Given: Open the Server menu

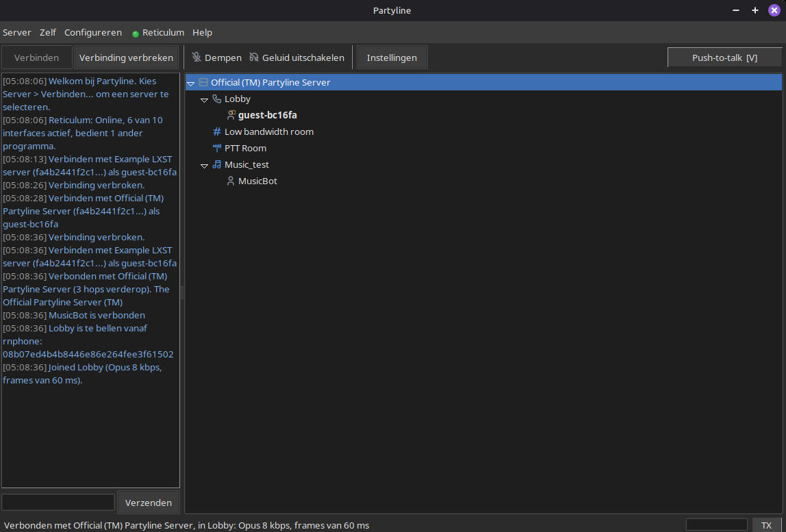Looking at the screenshot, I should 17,33.
